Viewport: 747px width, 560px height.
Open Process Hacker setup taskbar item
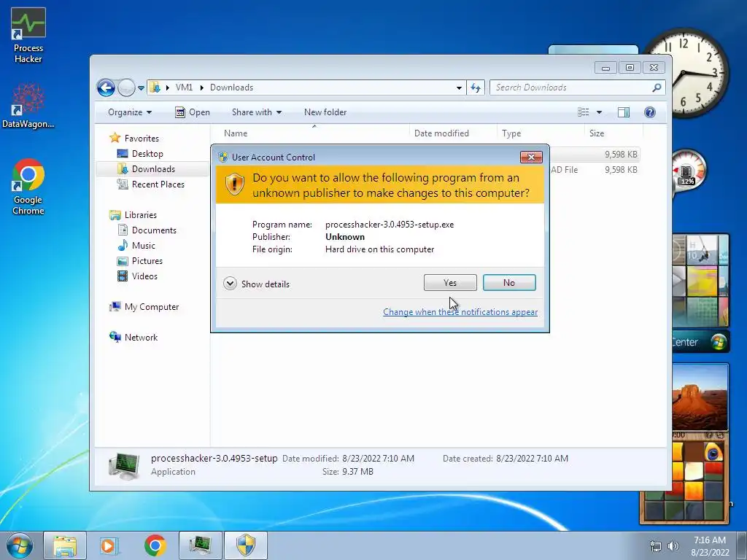200,545
